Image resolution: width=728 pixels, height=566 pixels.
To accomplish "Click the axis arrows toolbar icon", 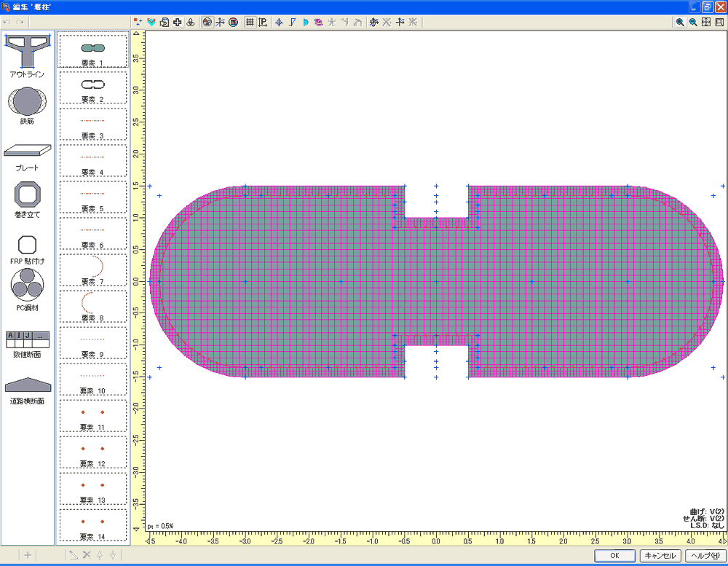I will pos(221,22).
